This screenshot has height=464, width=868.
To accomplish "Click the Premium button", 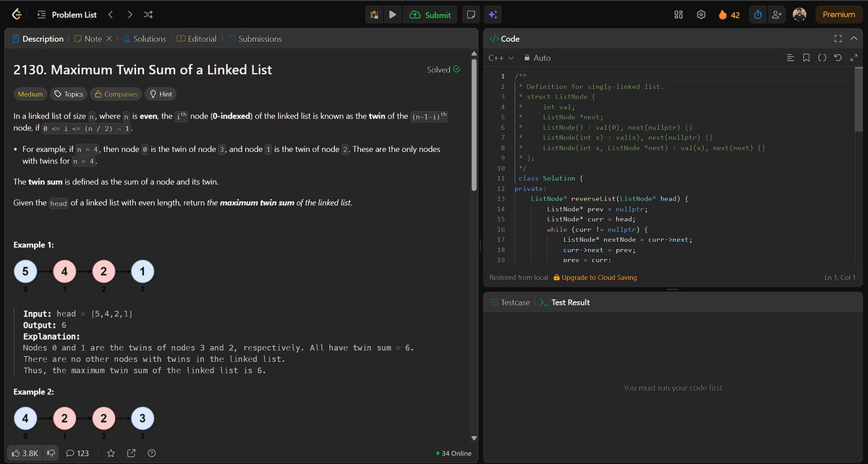I will [839, 14].
